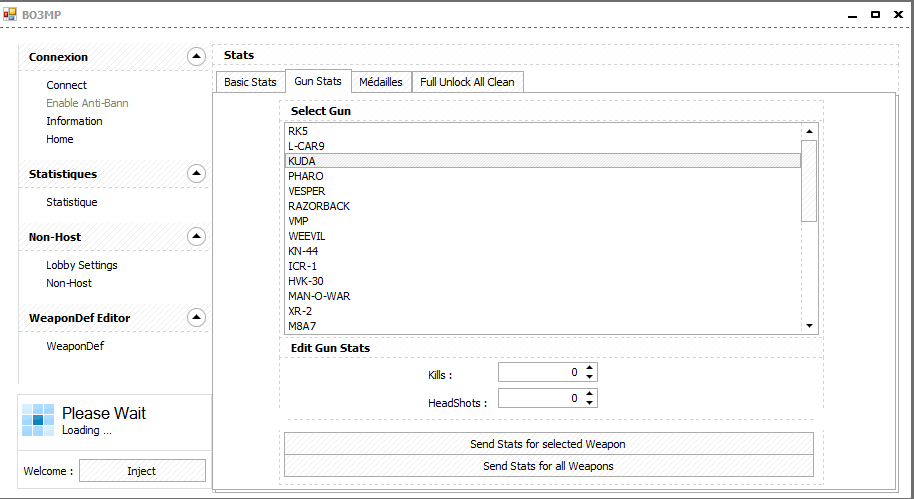Select HVK-30 in the gun list
This screenshot has height=499, width=914.
point(543,281)
